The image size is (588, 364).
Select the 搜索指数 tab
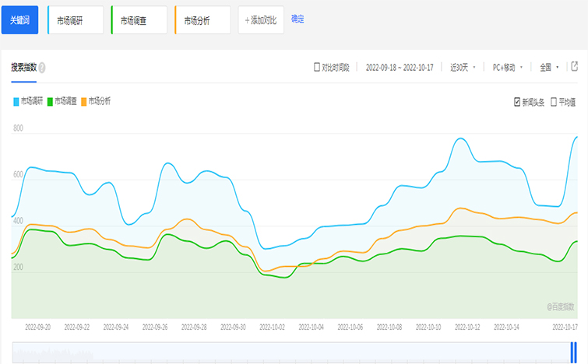click(23, 68)
